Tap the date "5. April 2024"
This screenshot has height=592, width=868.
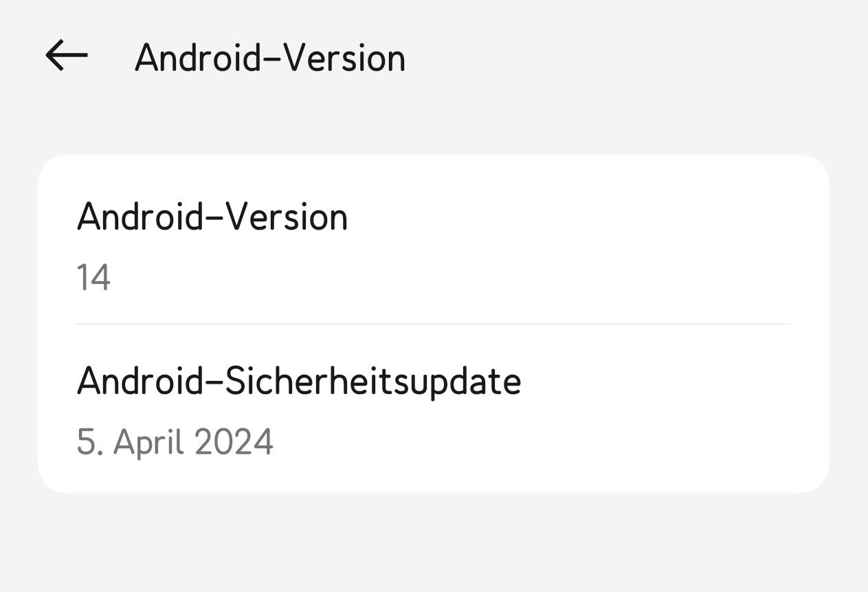175,442
